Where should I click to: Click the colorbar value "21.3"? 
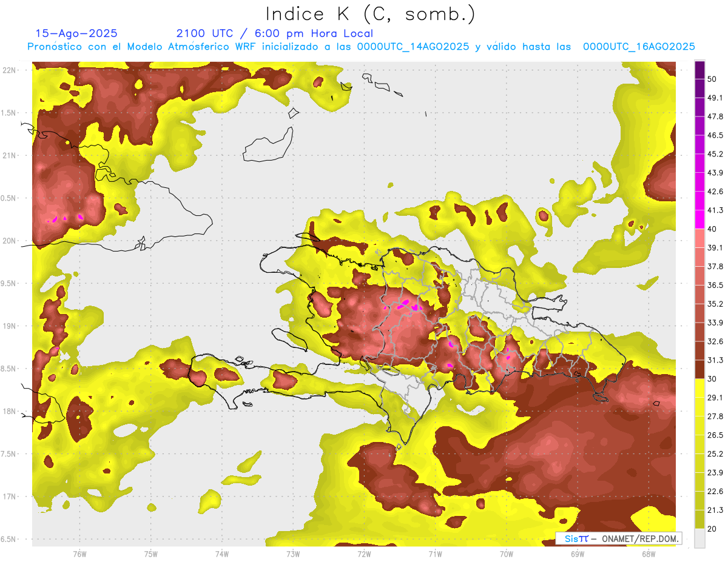[715, 510]
